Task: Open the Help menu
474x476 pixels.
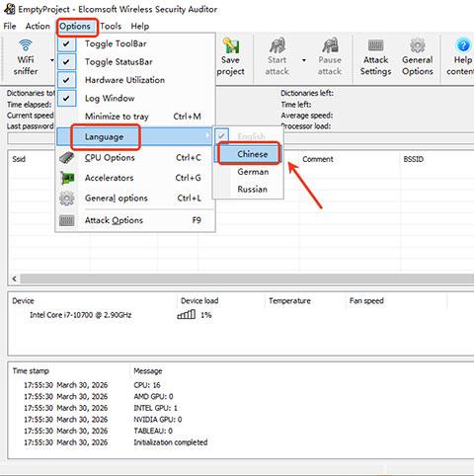Action: 140,26
